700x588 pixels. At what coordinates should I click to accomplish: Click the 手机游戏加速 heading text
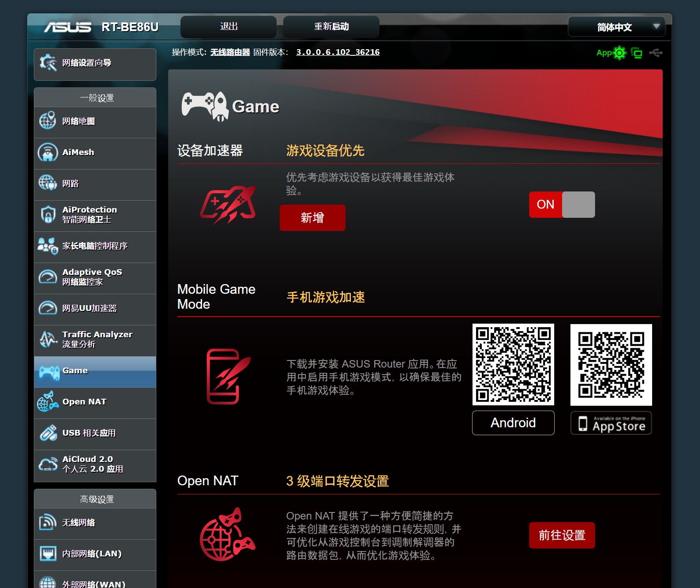click(x=326, y=297)
